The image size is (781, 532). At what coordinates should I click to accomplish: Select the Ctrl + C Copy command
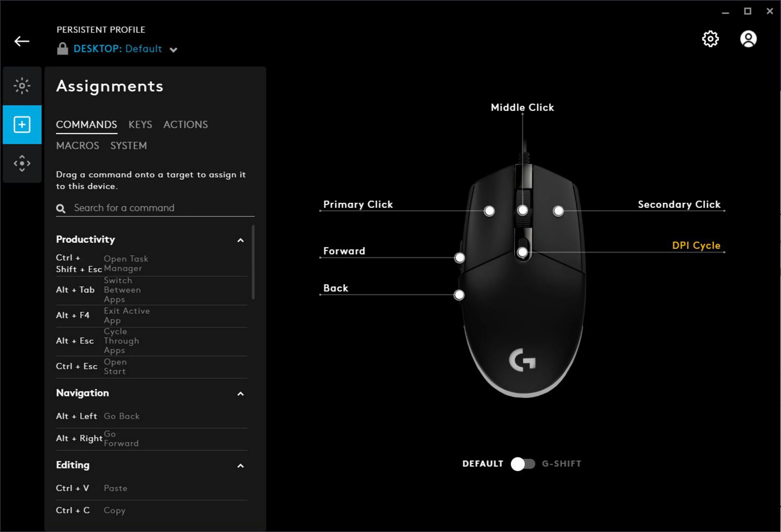click(152, 510)
